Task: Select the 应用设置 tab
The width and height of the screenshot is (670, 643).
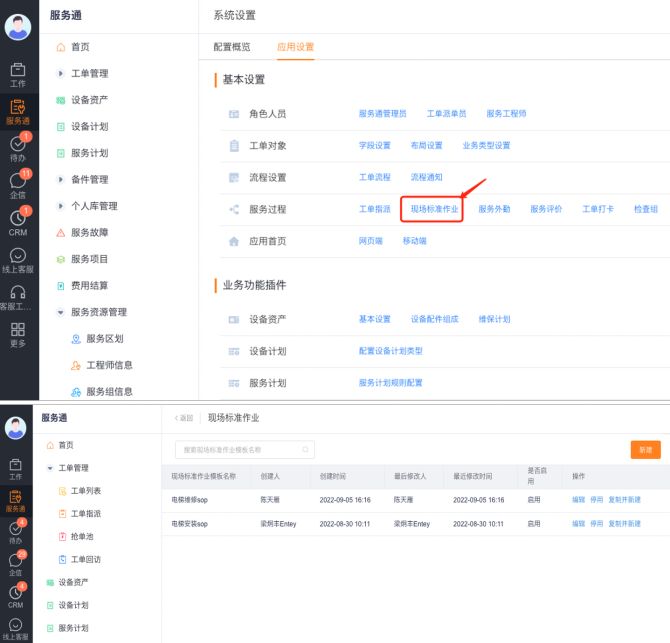Action: click(295, 47)
